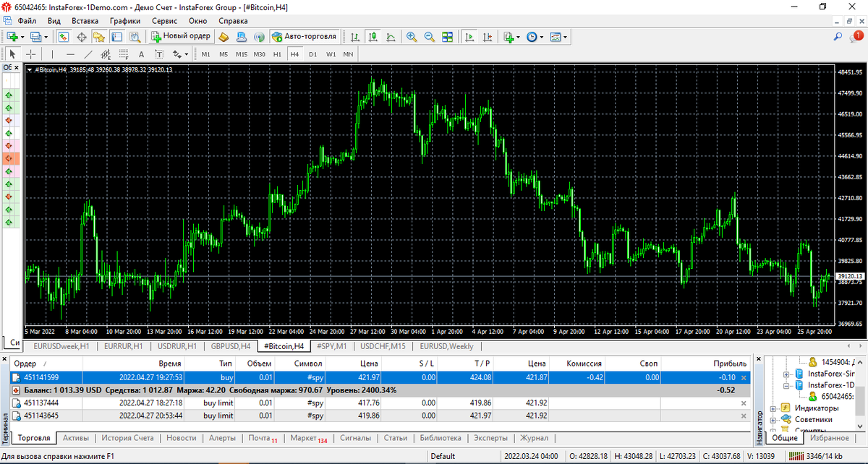
Task: Open the Файл menu
Action: [27, 21]
